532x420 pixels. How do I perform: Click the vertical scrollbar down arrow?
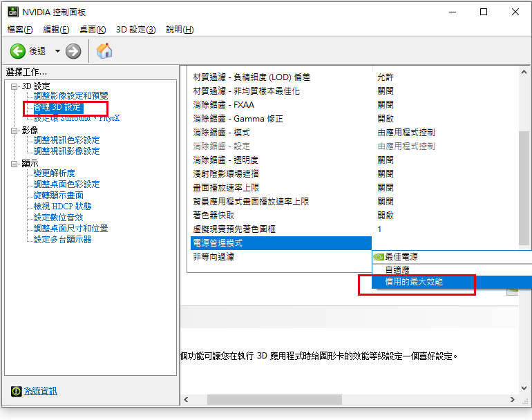(x=524, y=388)
